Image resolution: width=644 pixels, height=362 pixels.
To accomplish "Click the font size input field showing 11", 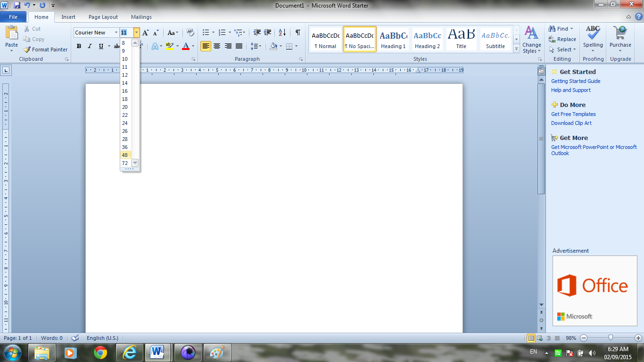I will [126, 33].
